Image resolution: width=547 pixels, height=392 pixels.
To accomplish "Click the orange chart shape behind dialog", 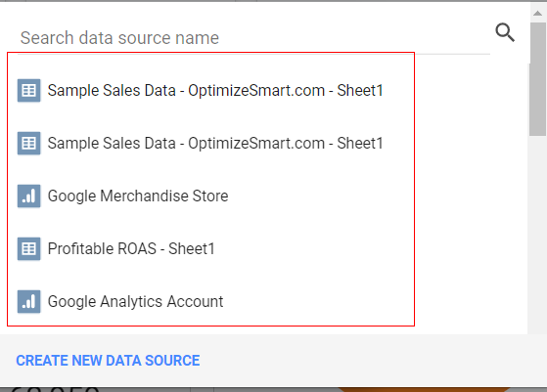I will [x=424, y=389].
